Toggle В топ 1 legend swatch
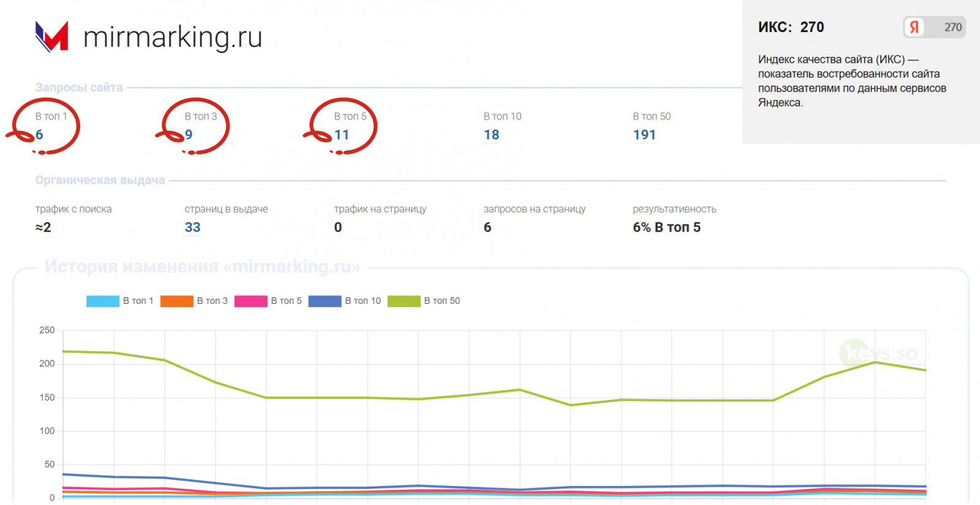980x505 pixels. click(103, 301)
